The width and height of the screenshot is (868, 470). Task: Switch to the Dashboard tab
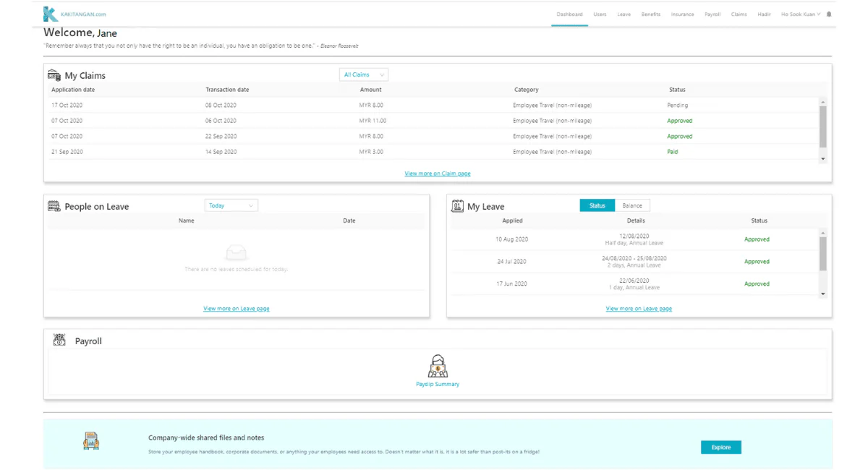569,14
